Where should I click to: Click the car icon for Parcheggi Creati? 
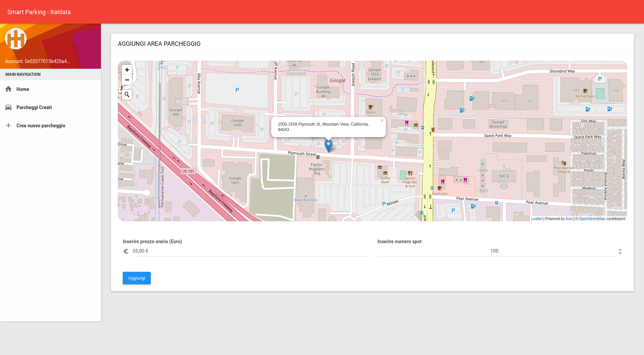8,107
